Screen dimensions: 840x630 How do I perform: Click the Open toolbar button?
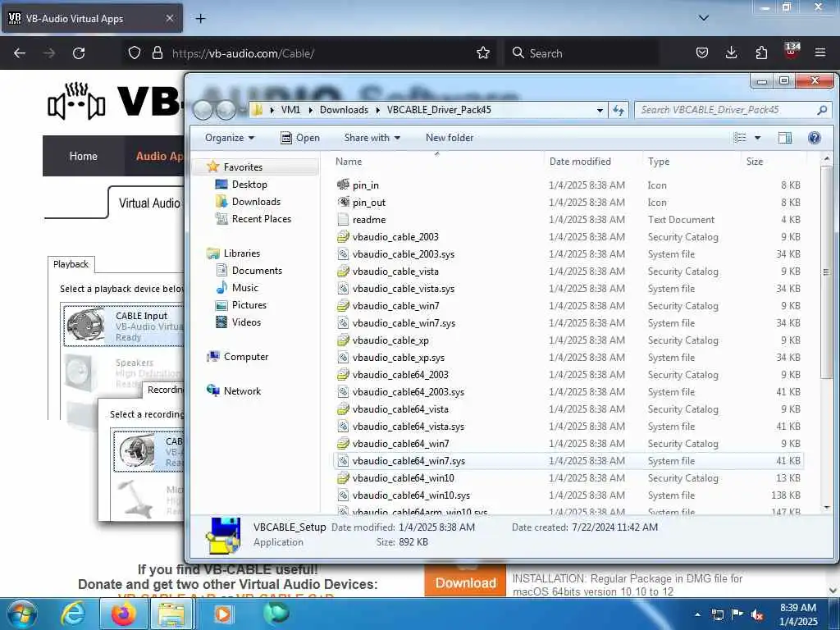click(300, 138)
